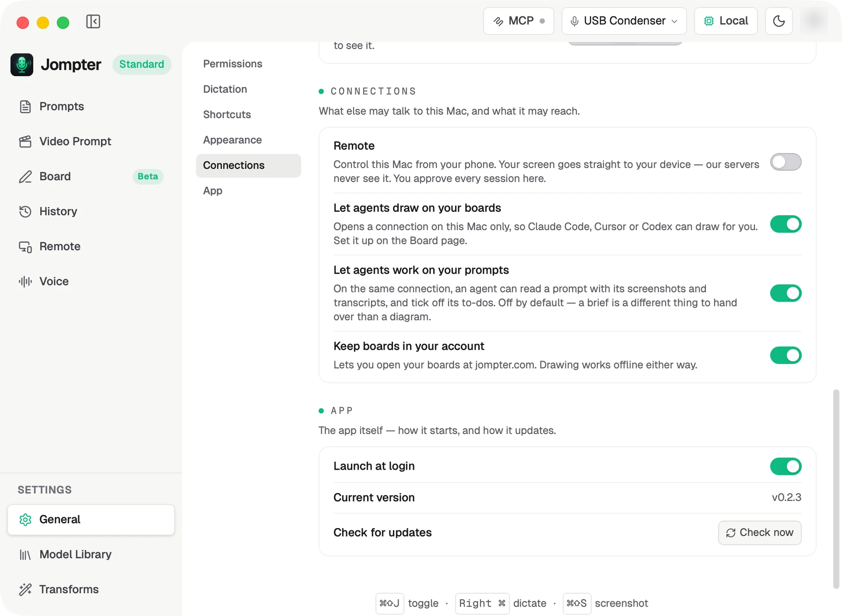Select the Connections settings section
This screenshot has height=616, width=842.
tap(248, 166)
